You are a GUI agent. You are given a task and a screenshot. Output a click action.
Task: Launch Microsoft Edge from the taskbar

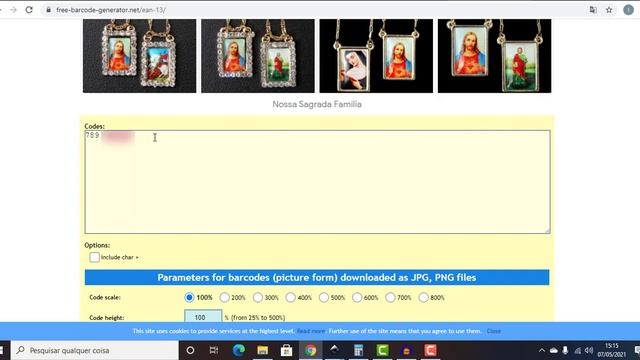click(238, 350)
